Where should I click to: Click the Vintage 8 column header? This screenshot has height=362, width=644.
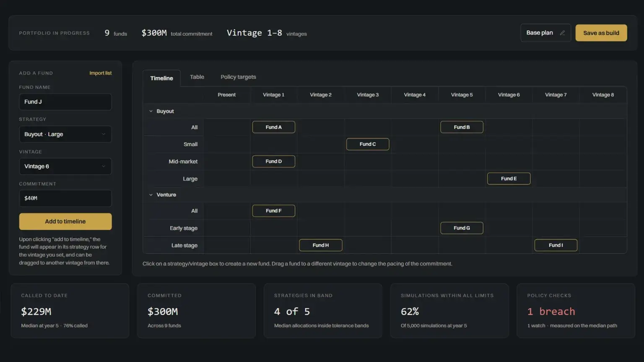coord(603,95)
